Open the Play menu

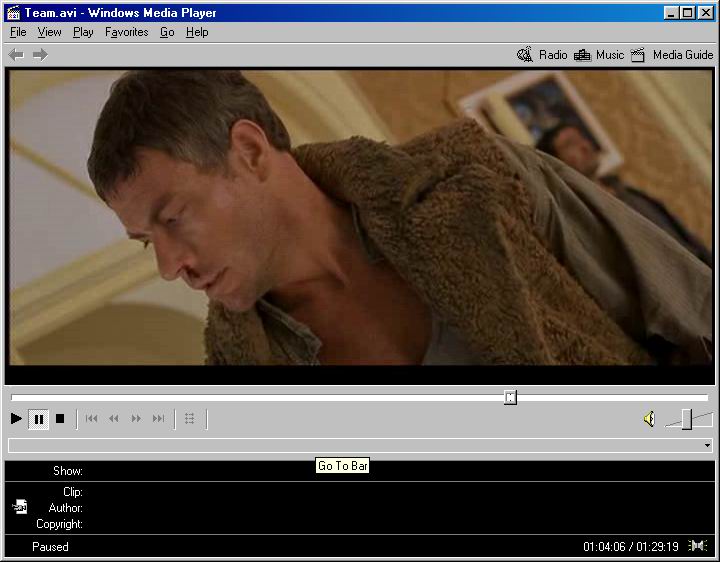[x=83, y=32]
